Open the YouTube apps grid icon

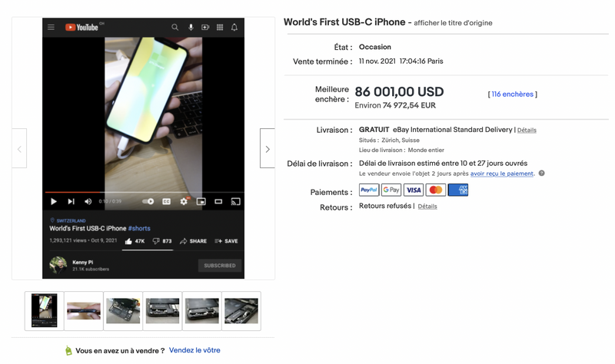point(220,27)
